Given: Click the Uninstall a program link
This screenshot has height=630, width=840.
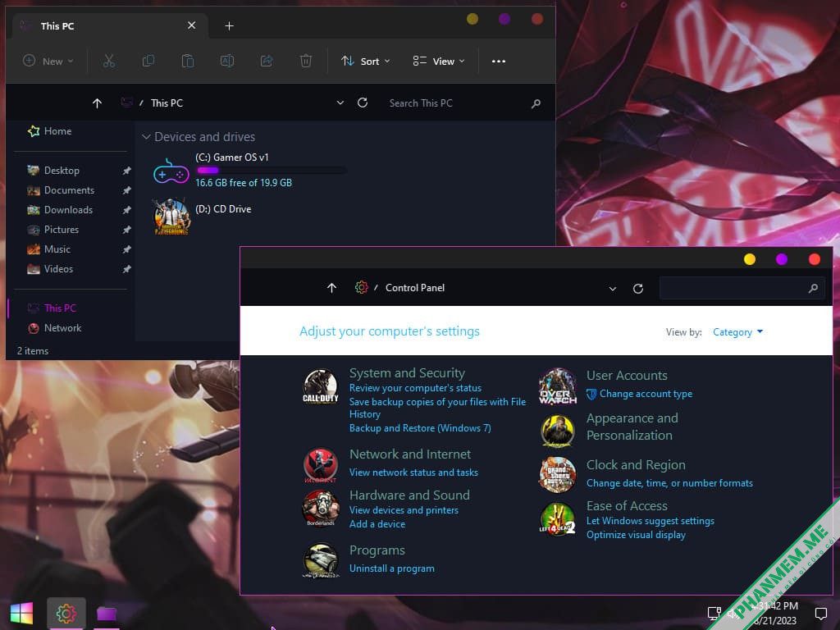Looking at the screenshot, I should coord(391,568).
